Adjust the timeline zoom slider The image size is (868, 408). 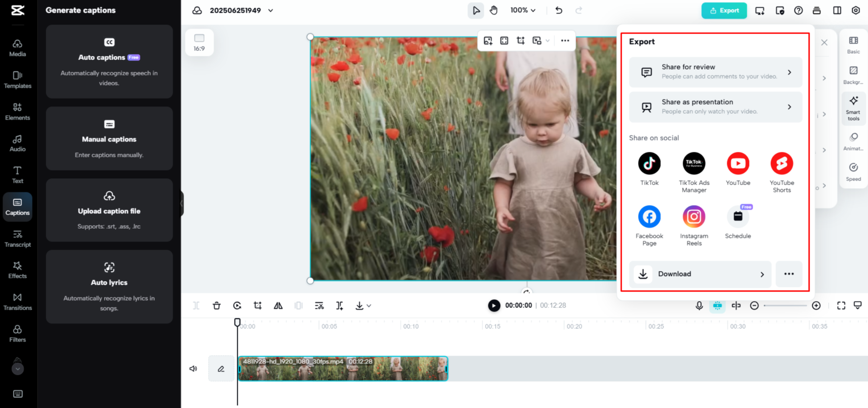tap(785, 305)
